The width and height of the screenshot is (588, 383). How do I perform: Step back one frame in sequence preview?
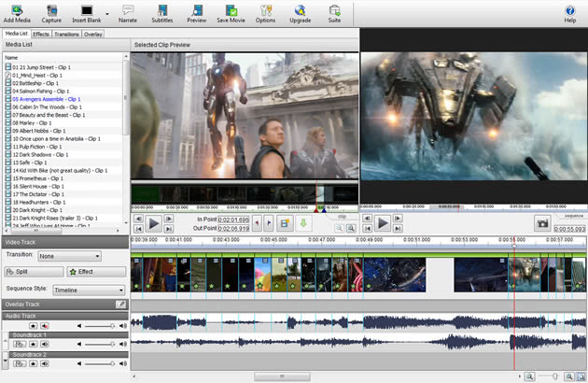367,219
